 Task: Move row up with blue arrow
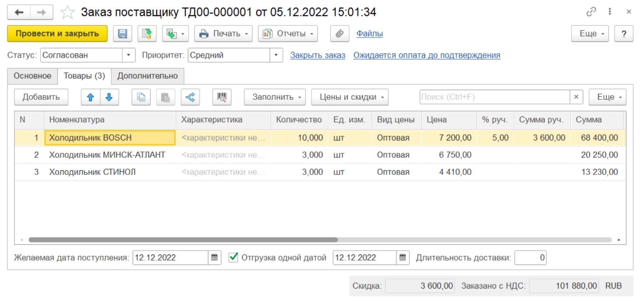tap(91, 97)
